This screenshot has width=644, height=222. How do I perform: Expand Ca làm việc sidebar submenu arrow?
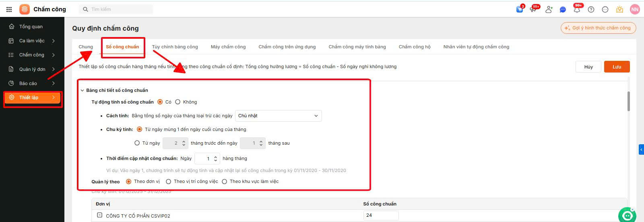[54, 41]
